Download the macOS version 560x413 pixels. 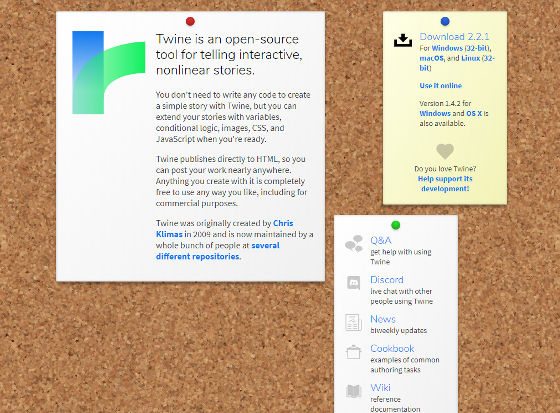(432, 58)
